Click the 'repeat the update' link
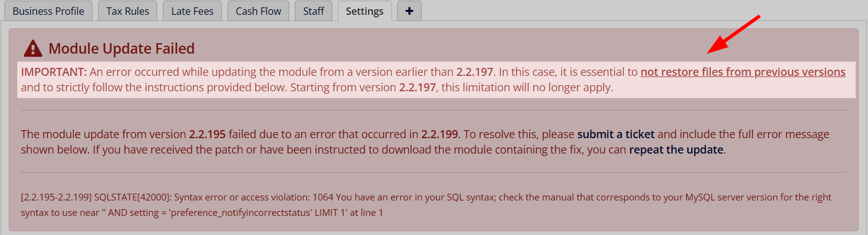868x235 pixels. click(x=676, y=149)
